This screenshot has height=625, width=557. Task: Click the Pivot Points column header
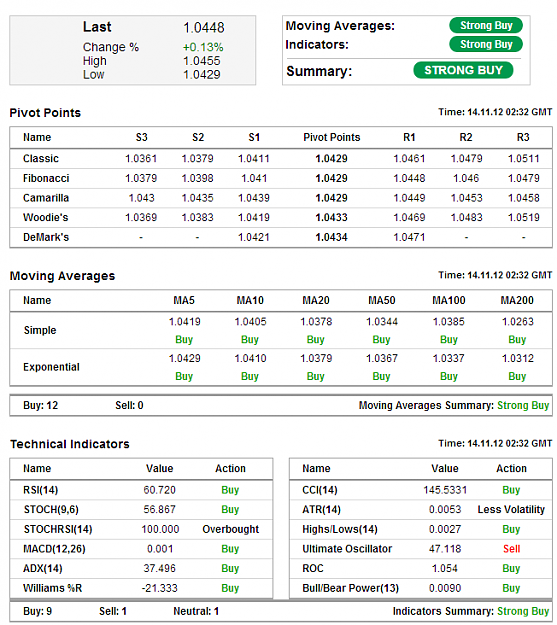click(x=332, y=138)
